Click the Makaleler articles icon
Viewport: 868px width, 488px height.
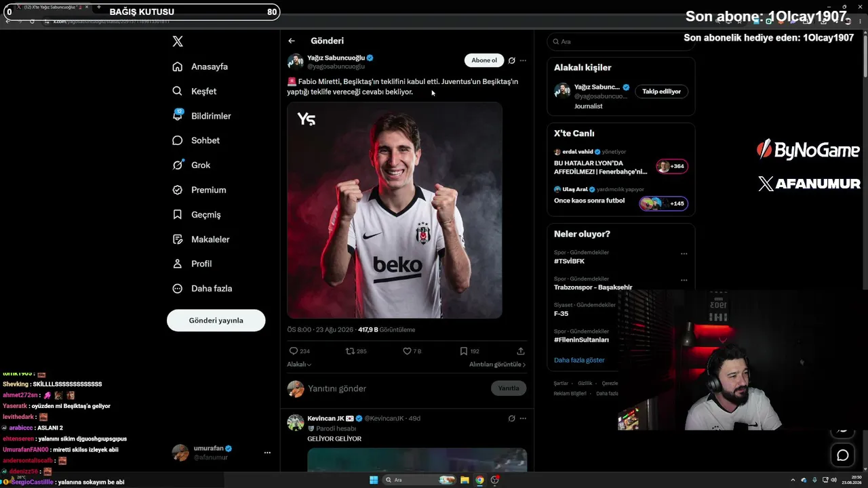178,239
